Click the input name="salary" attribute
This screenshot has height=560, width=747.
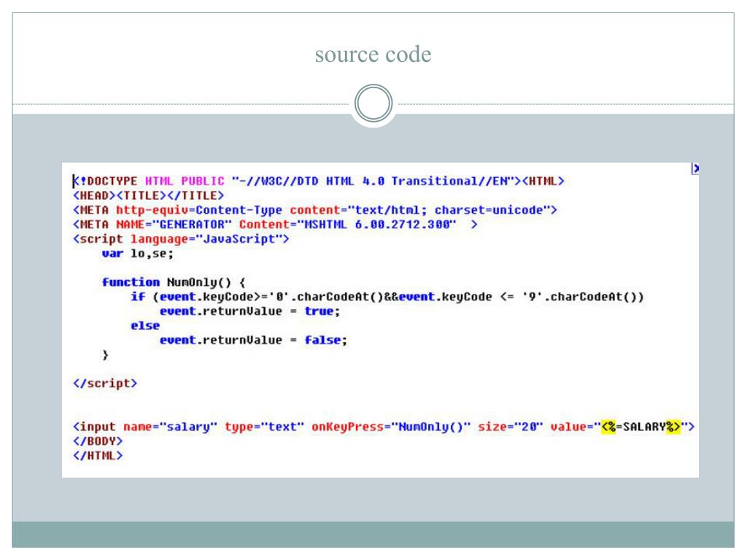[x=170, y=427]
